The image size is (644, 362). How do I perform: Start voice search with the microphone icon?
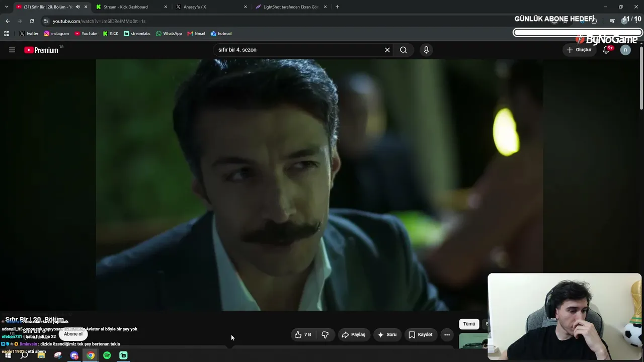pos(426,50)
